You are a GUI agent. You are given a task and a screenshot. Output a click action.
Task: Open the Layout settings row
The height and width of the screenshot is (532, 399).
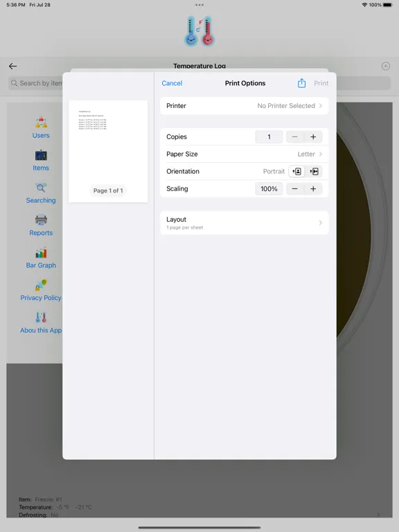[245, 223]
